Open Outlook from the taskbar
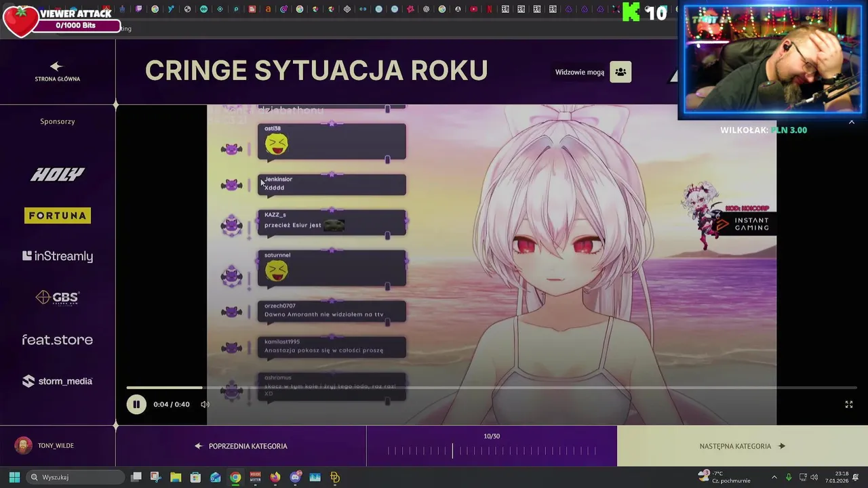This screenshot has height=488, width=868. pos(216,477)
